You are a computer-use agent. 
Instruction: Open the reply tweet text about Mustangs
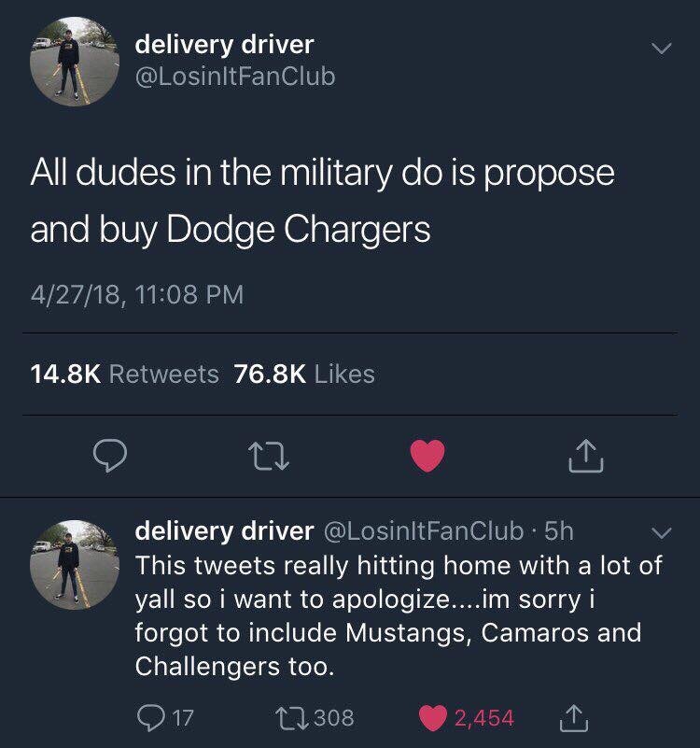tap(399, 615)
